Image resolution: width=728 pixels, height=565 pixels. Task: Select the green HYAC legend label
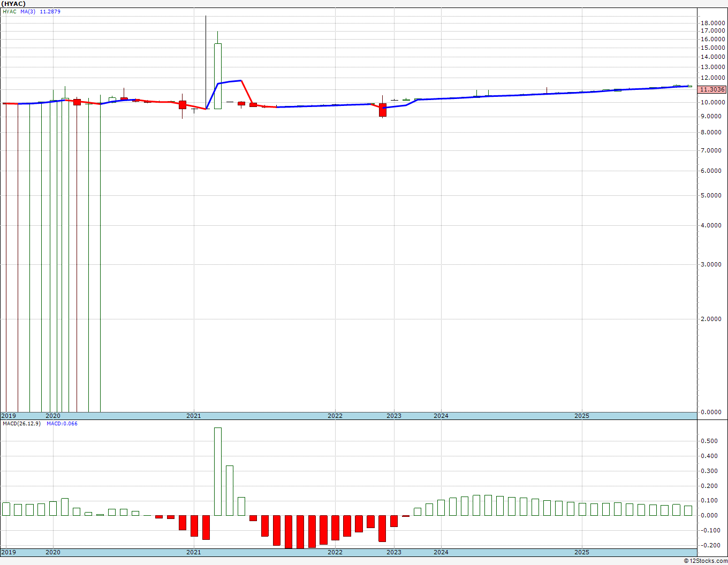tap(9, 11)
